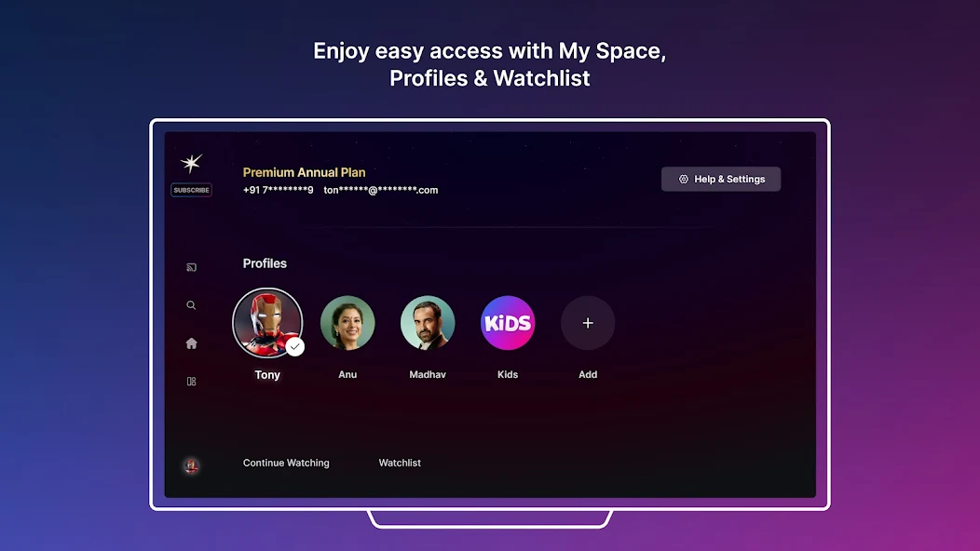Open the categories grid icon in sidebar
The height and width of the screenshot is (551, 980).
tap(191, 381)
